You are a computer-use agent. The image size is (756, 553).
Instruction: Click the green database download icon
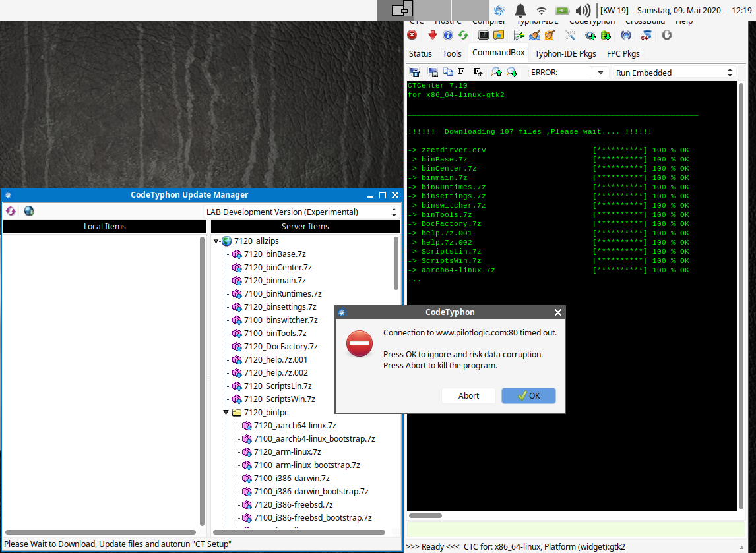(606, 35)
